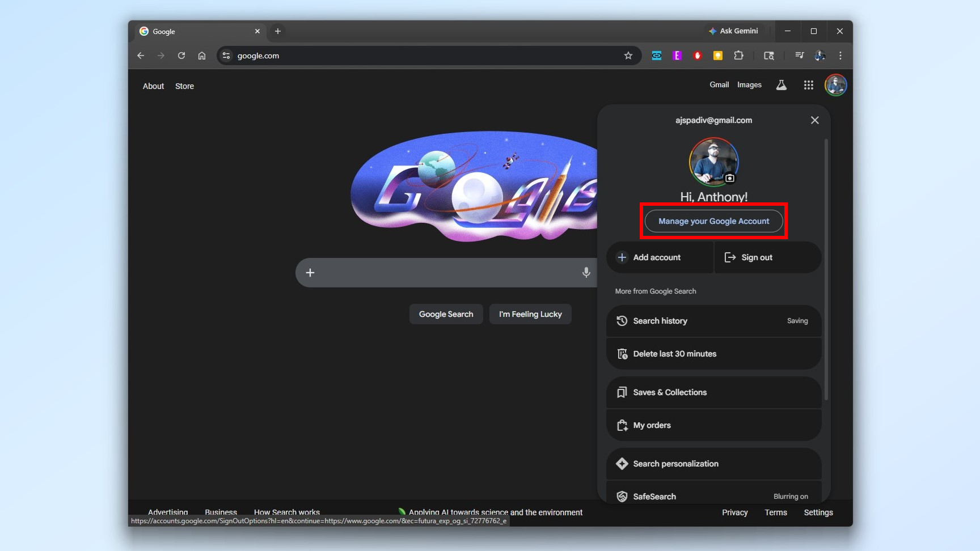Switch to the Gmail link

(x=719, y=84)
